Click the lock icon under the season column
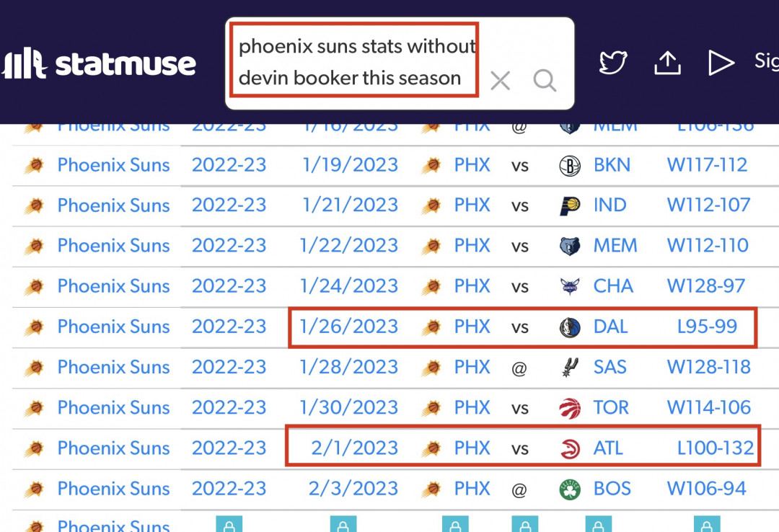This screenshot has width=779, height=532. click(x=229, y=525)
